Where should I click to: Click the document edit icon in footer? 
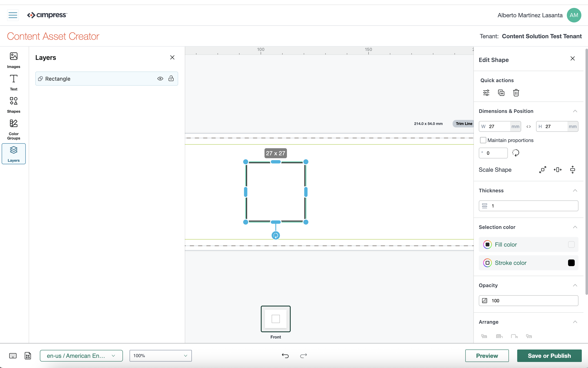(28, 356)
